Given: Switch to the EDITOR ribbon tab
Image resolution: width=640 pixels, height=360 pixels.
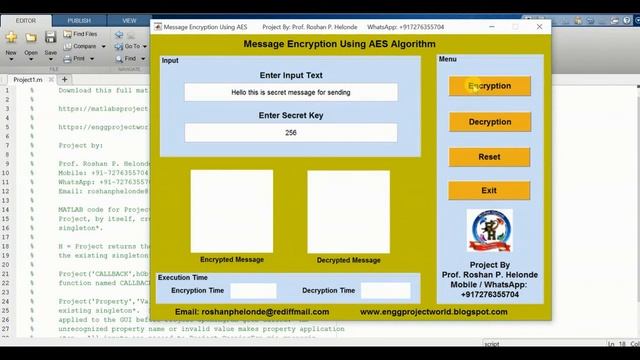Looking at the screenshot, I should 26,20.
